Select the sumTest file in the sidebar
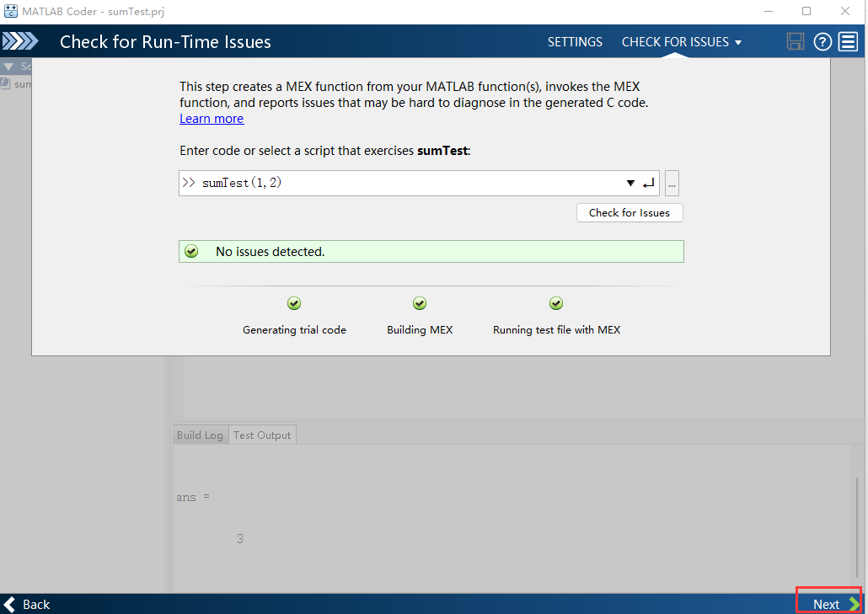This screenshot has height=614, width=868. [16, 84]
